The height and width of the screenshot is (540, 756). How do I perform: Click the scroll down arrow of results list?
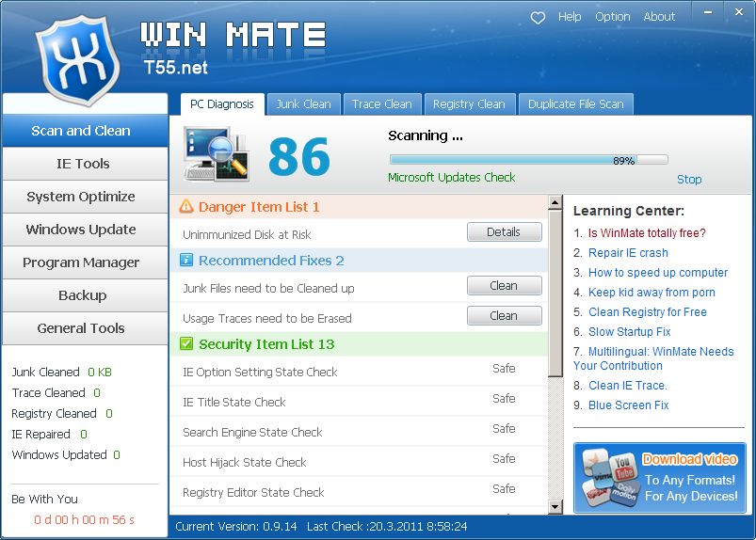[555, 507]
